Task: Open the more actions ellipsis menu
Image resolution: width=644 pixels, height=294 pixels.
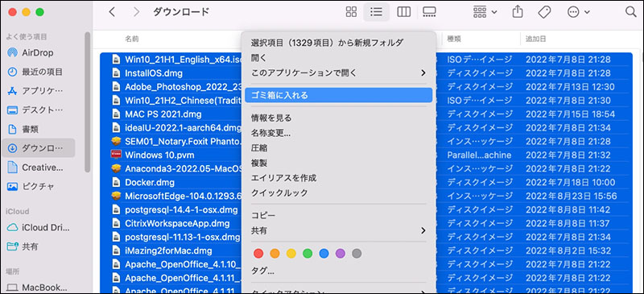Action: coord(578,12)
